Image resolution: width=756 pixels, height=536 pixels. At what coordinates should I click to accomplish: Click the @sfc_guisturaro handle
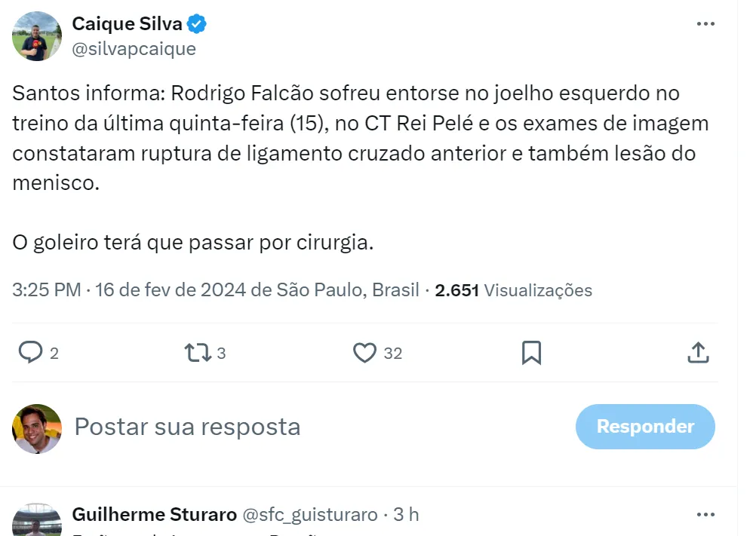click(309, 515)
